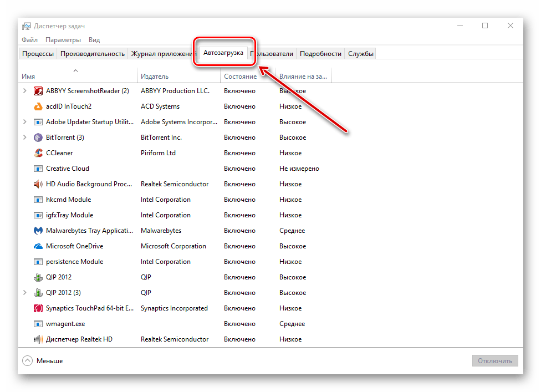
Task: Click the Creative Cloud icon
Action: coord(38,169)
